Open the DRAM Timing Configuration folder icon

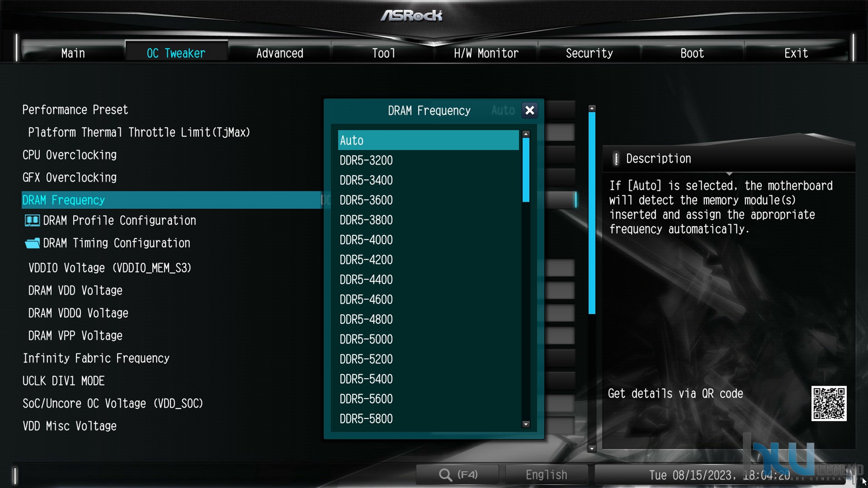pos(32,243)
